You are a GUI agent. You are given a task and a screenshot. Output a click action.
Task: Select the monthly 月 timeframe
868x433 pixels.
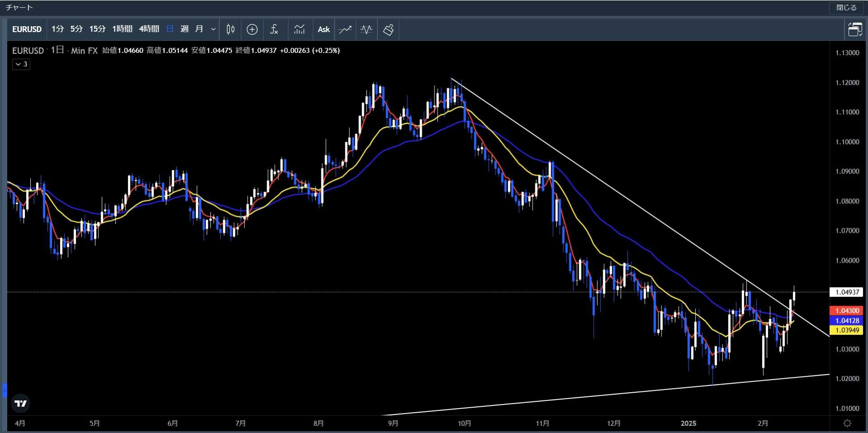[199, 29]
